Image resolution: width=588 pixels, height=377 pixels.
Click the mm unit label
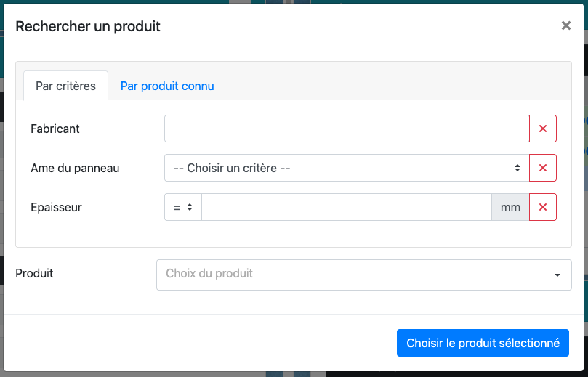pos(511,207)
